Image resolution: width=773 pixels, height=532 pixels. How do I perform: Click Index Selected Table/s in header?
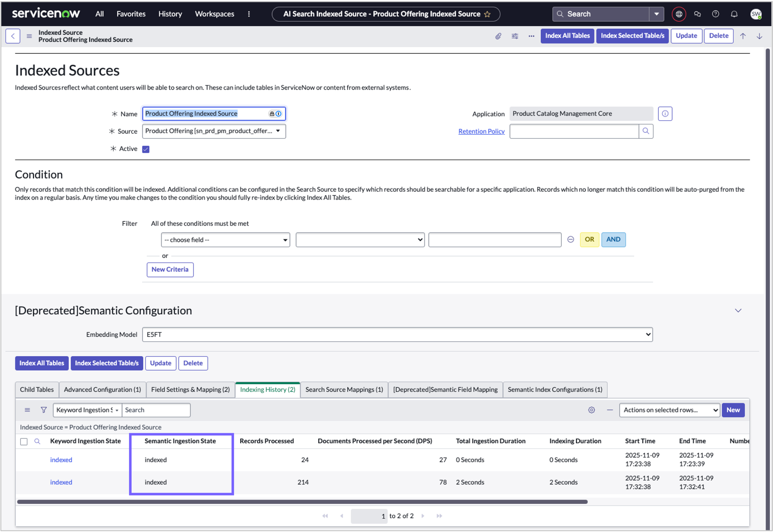tap(632, 36)
